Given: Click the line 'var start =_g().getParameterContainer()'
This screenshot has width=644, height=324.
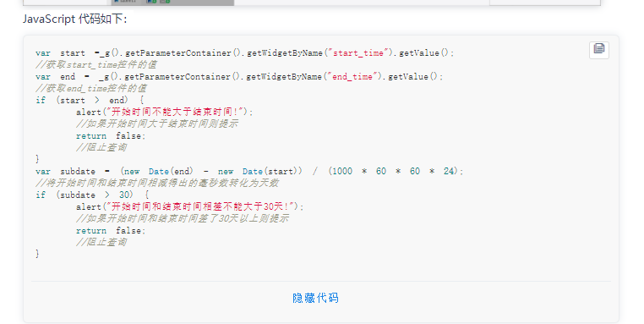Looking at the screenshot, I should [245, 53].
